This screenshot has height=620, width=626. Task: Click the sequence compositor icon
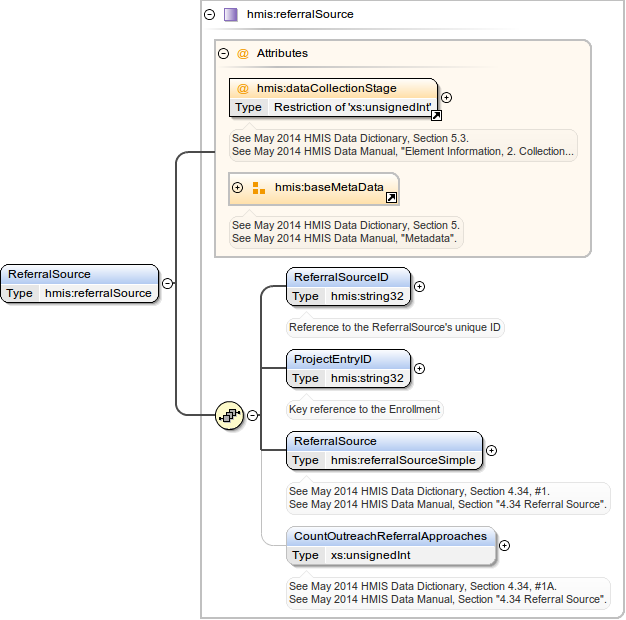(230, 415)
